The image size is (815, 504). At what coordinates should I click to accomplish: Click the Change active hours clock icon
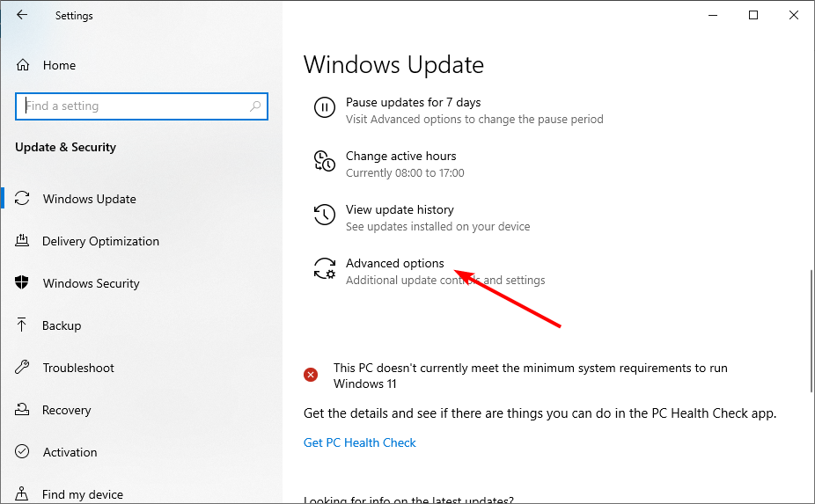(x=324, y=163)
